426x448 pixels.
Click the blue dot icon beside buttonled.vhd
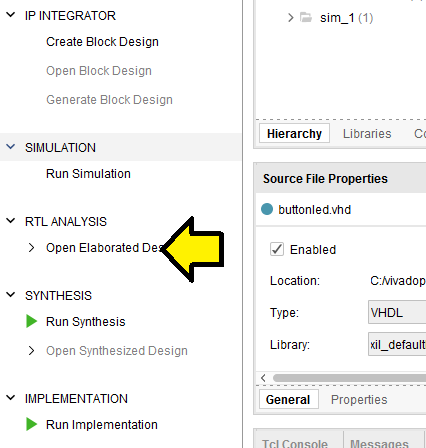pos(267,209)
